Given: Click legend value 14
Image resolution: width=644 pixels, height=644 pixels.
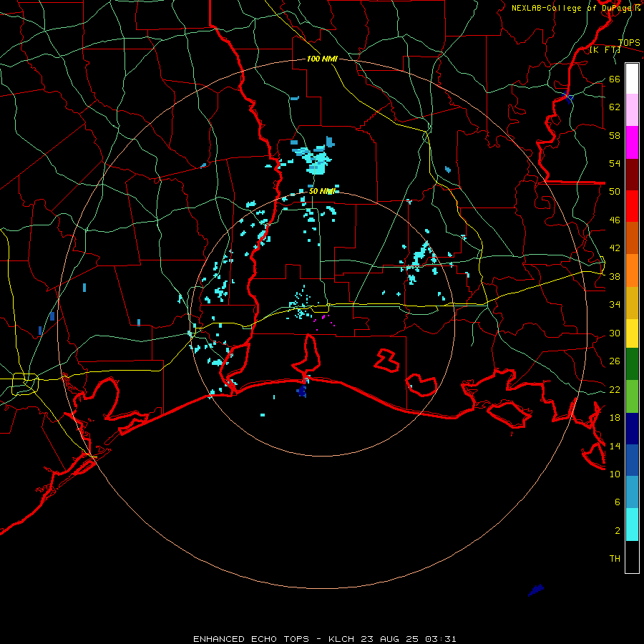Looking at the screenshot, I should (615, 446).
